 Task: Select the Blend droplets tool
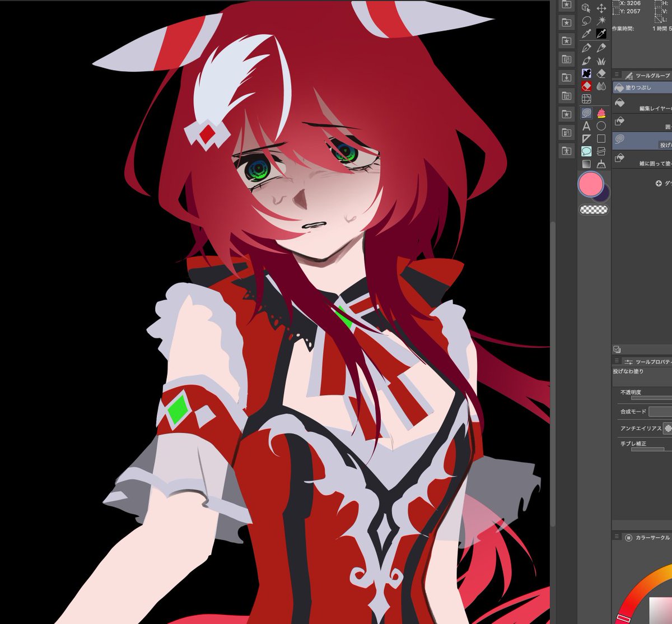point(601,86)
